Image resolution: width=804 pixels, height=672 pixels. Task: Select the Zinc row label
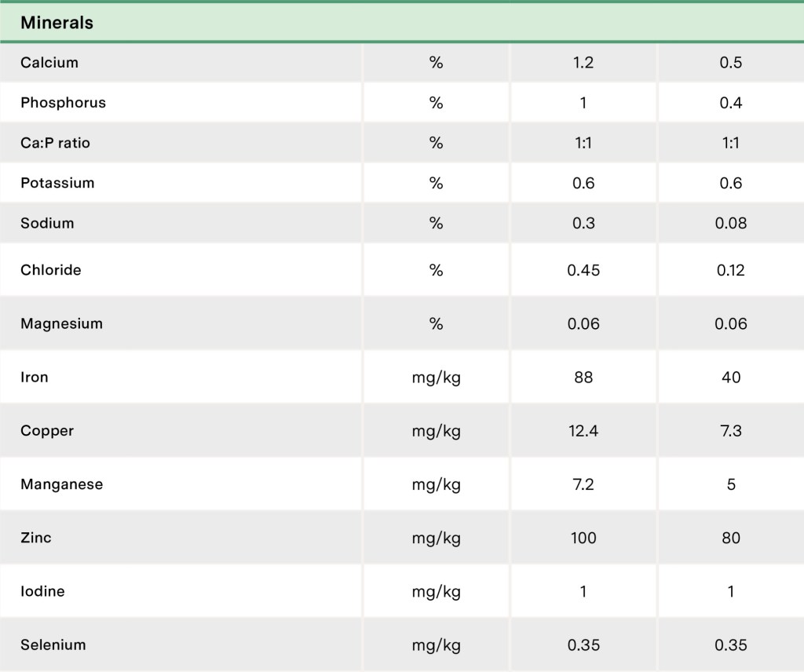36,538
